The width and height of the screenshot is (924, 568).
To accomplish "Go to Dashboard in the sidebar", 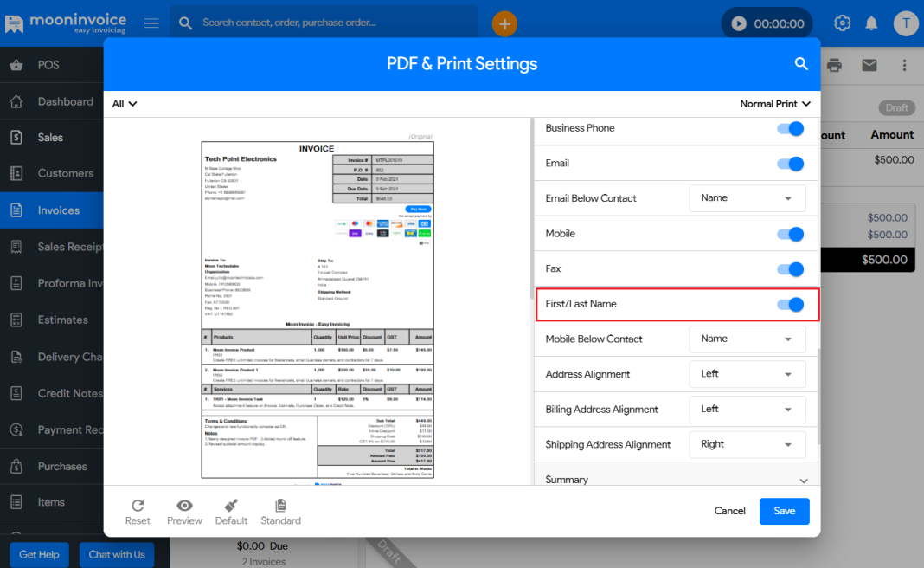I will coord(65,101).
